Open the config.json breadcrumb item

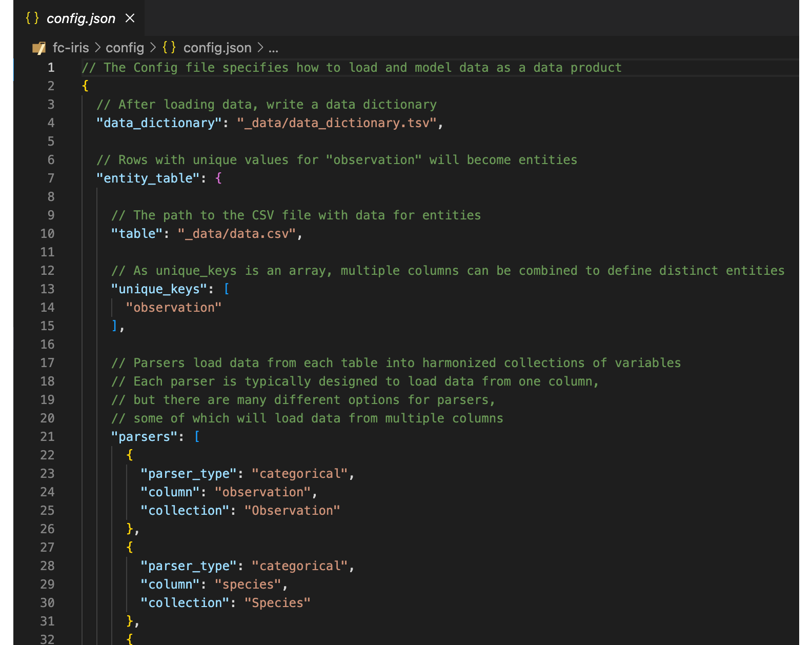(x=217, y=48)
